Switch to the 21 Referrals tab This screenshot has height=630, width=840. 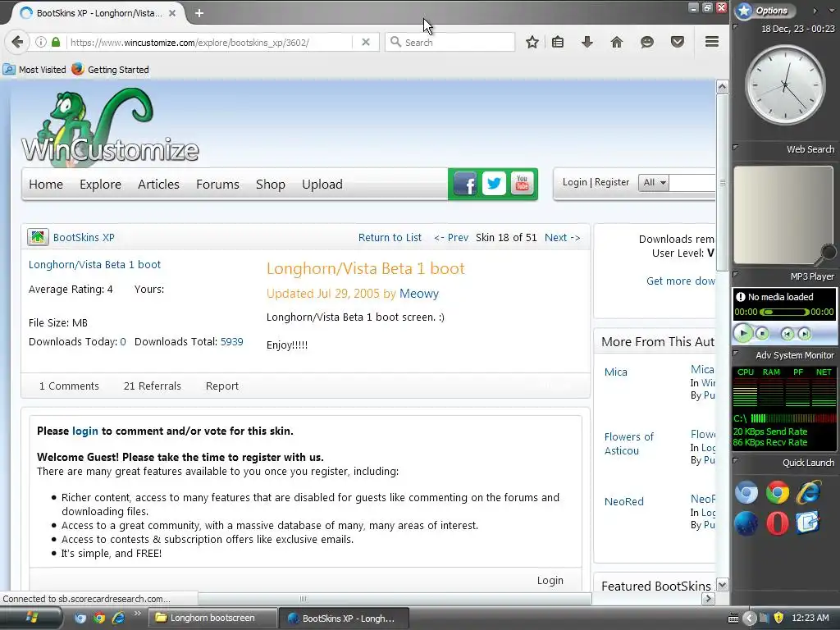152,386
